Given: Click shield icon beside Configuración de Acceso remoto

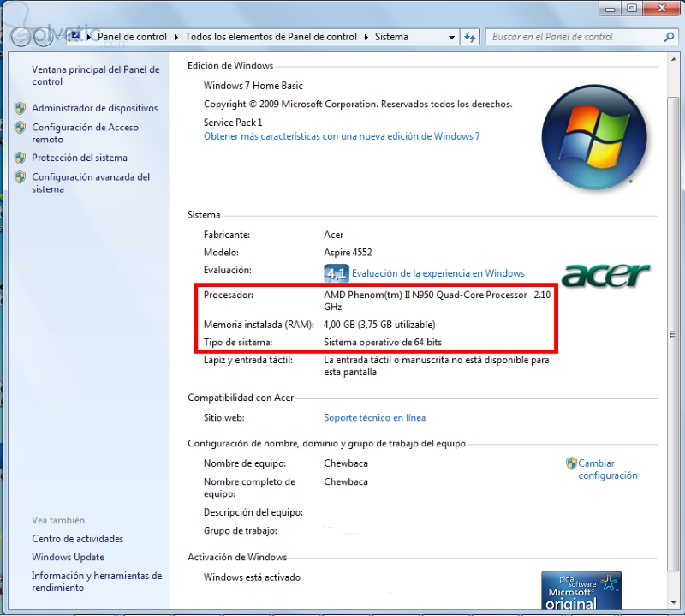Looking at the screenshot, I should (x=20, y=128).
